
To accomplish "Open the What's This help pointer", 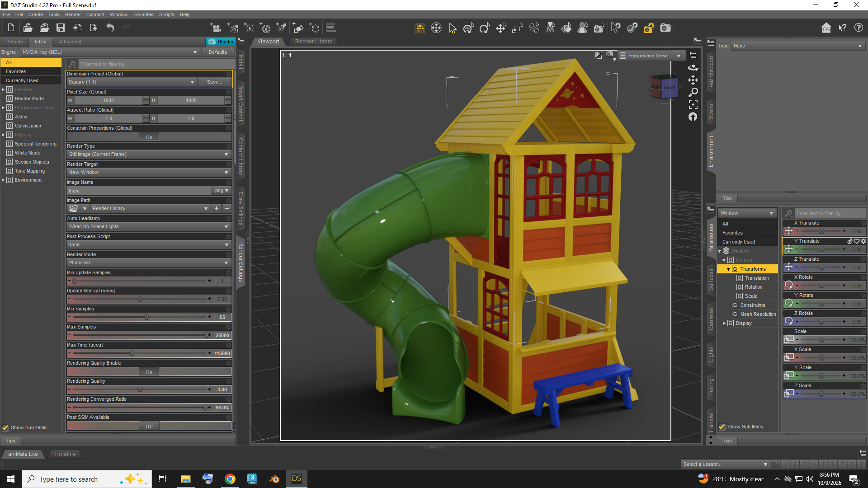I will point(842,28).
